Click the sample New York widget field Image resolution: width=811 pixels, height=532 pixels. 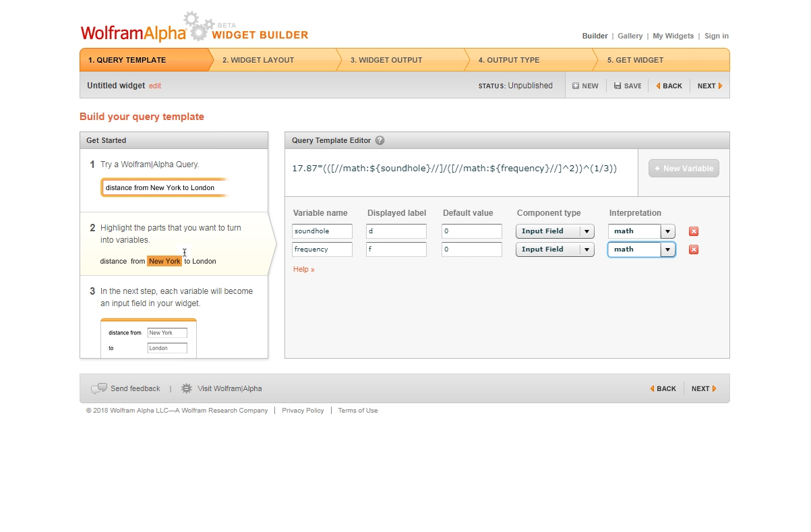point(167,332)
